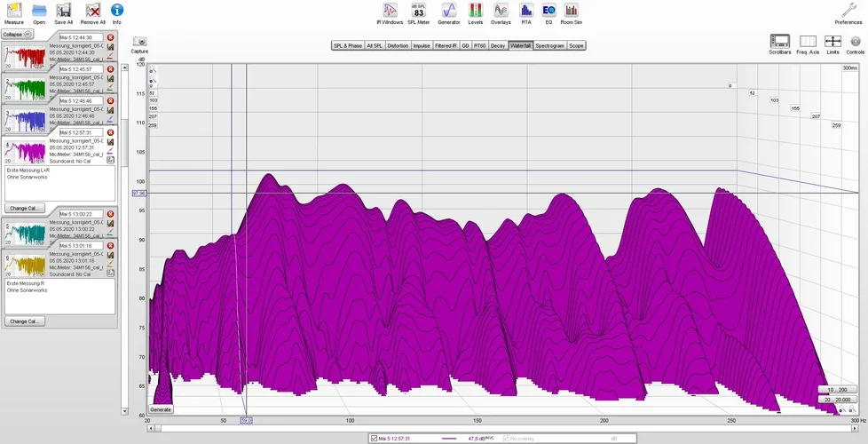The height and width of the screenshot is (444, 868).
Task: Open the Levels meter tool
Action: (475, 10)
